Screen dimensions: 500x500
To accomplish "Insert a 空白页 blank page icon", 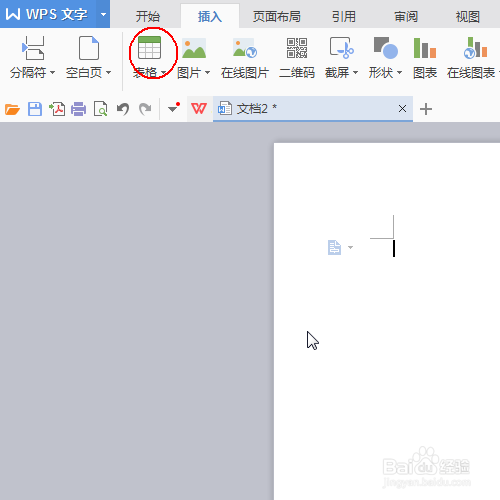I will 89,48.
